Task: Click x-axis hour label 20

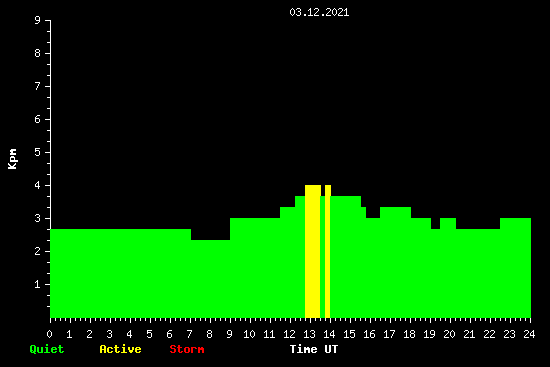Action: 449,334
